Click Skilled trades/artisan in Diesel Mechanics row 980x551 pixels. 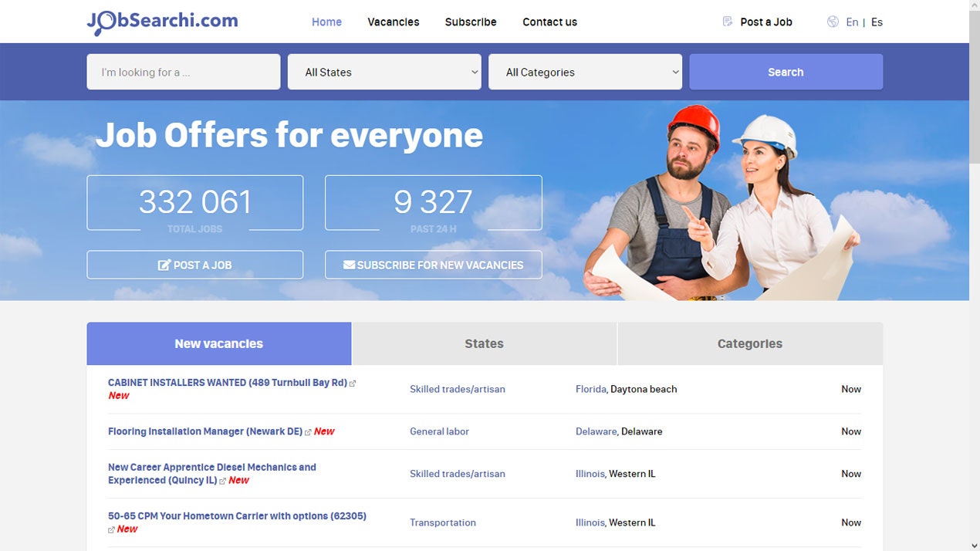click(x=458, y=474)
